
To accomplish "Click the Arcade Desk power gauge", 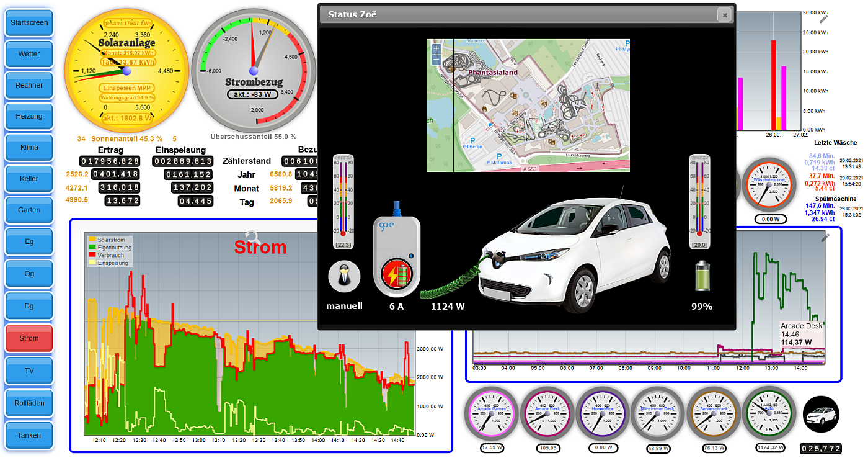I will (547, 413).
